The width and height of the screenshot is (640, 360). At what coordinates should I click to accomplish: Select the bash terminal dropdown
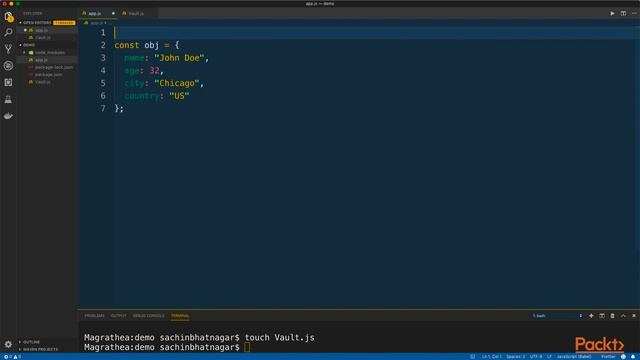[x=557, y=316]
